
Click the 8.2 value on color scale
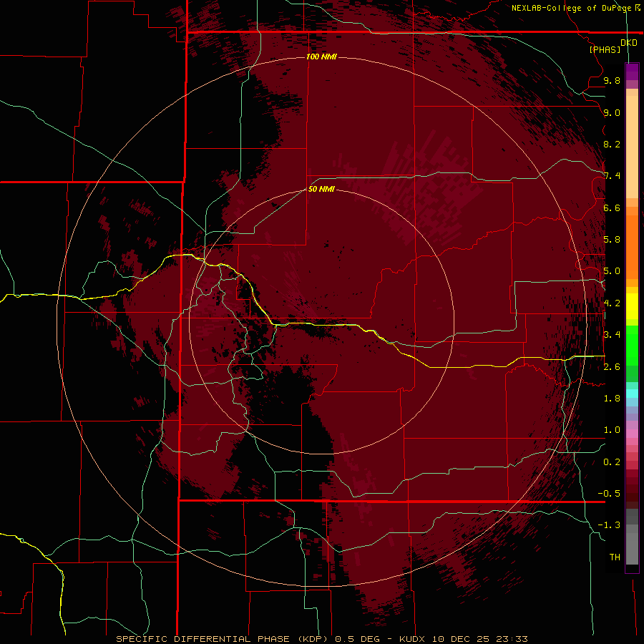click(x=612, y=144)
